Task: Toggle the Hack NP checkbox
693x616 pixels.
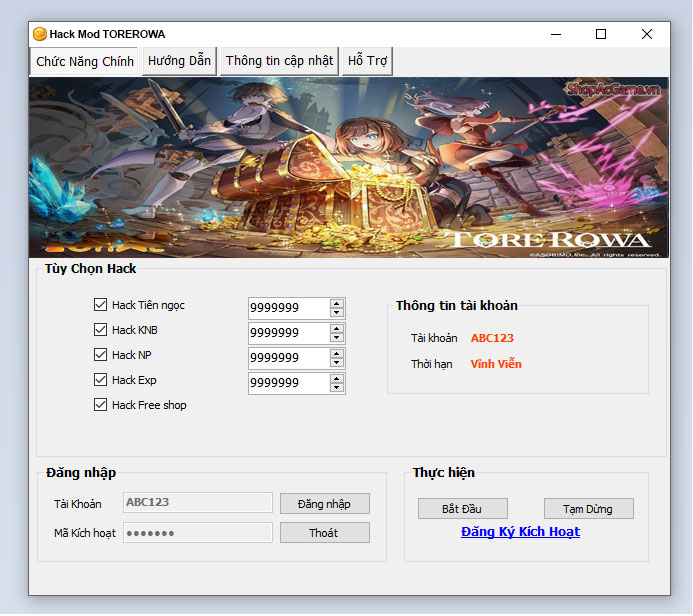Action: [100, 355]
